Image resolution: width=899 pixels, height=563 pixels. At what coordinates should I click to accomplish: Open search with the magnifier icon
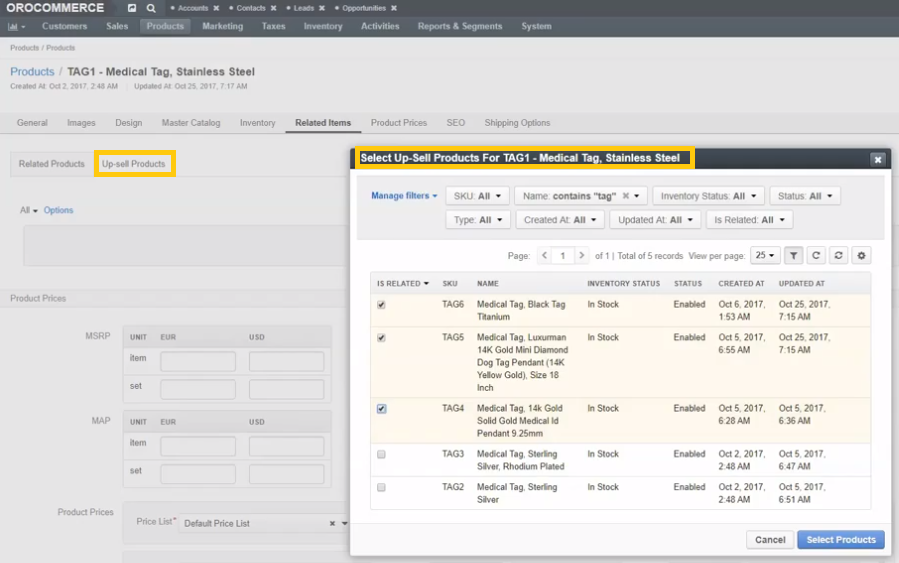point(151,8)
